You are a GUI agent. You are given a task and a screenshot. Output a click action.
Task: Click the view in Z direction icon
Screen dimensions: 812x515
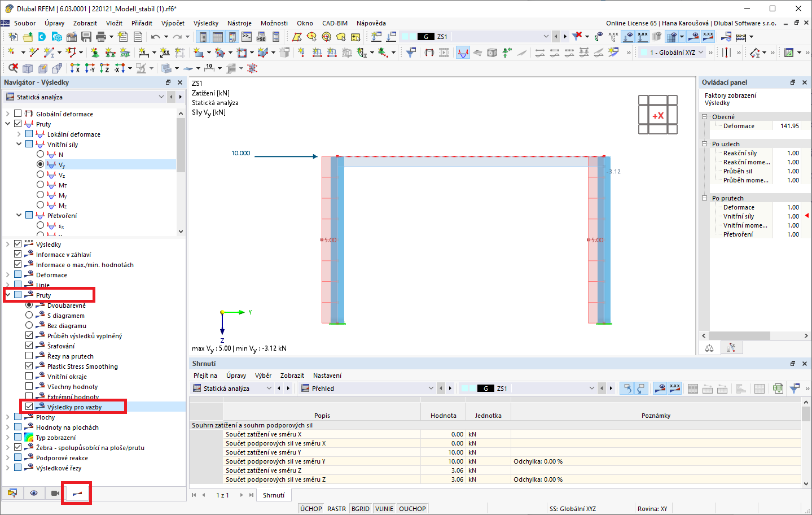(x=104, y=68)
